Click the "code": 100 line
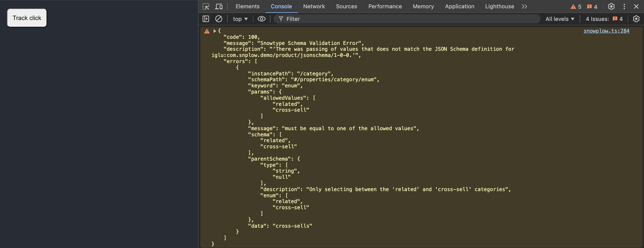The height and width of the screenshot is (248, 644). (242, 37)
